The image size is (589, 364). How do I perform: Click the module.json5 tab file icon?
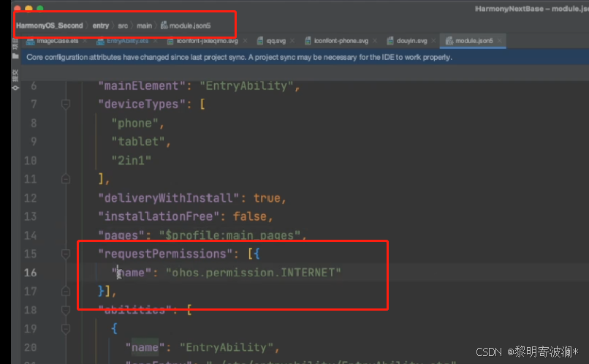(x=449, y=41)
